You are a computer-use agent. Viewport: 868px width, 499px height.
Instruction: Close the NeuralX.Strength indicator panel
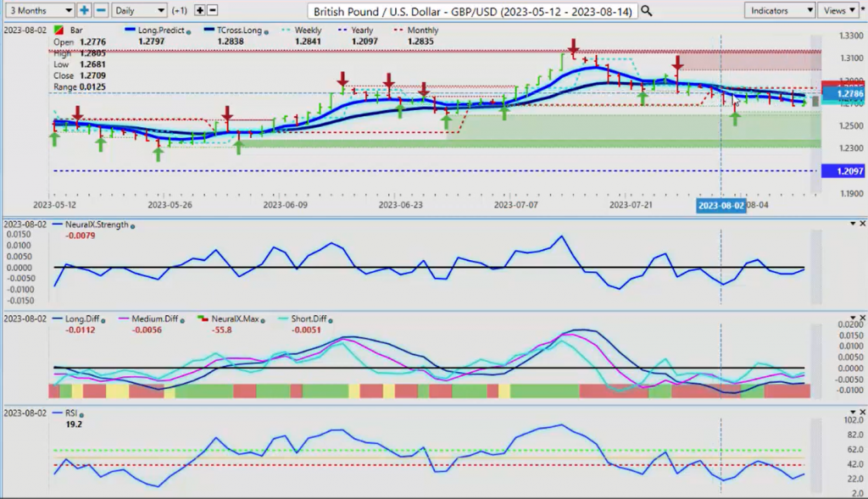point(862,223)
